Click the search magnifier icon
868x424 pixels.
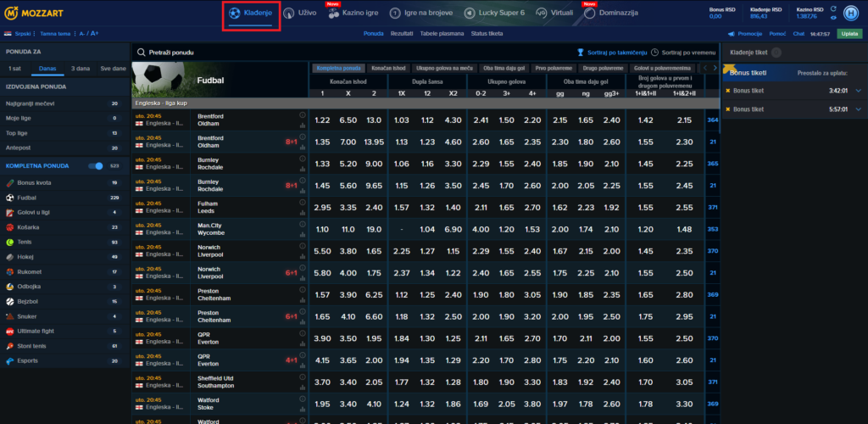coord(142,53)
